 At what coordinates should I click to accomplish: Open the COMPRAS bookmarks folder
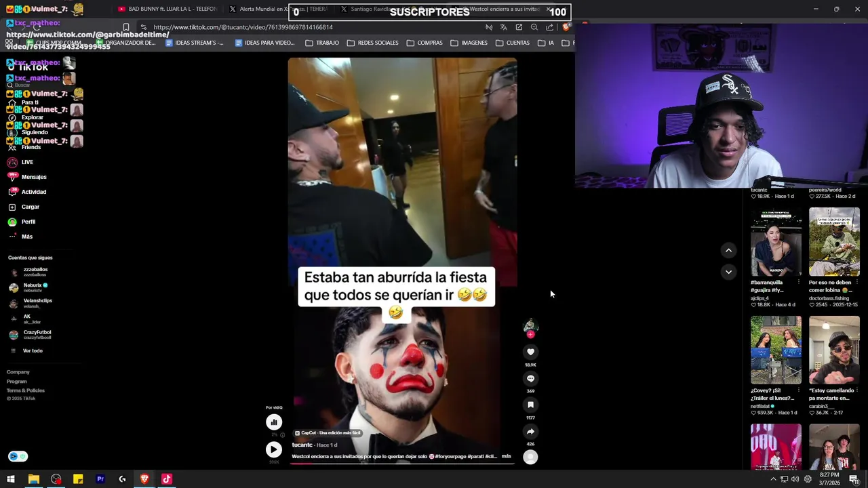425,43
